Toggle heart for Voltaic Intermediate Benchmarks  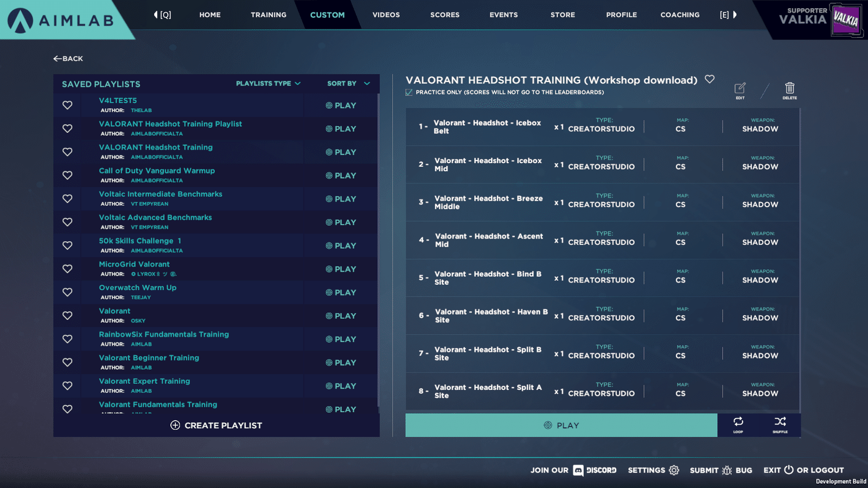67,198
